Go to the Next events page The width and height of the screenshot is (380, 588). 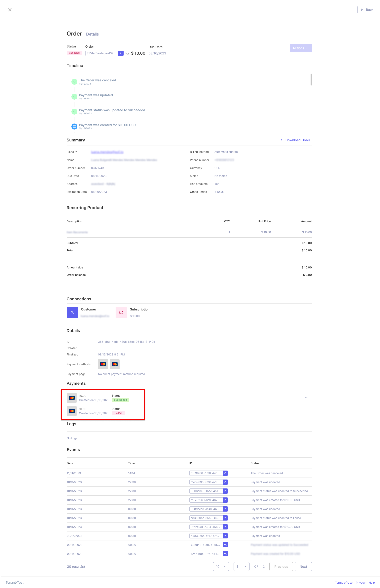pyautogui.click(x=303, y=567)
